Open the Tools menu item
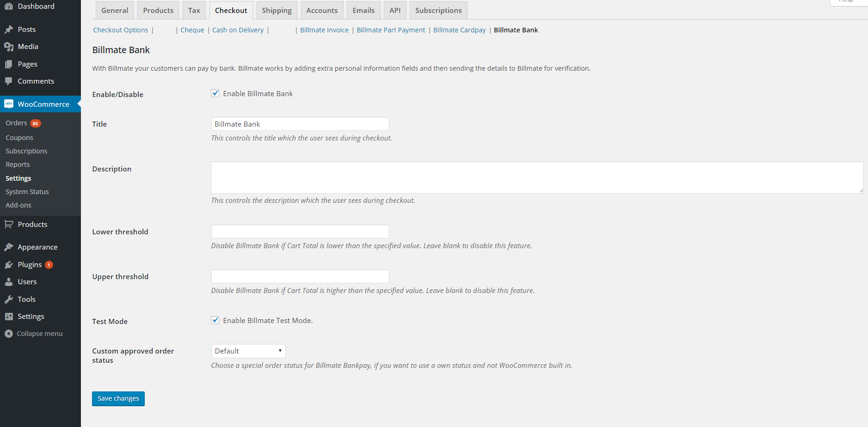 coord(27,299)
